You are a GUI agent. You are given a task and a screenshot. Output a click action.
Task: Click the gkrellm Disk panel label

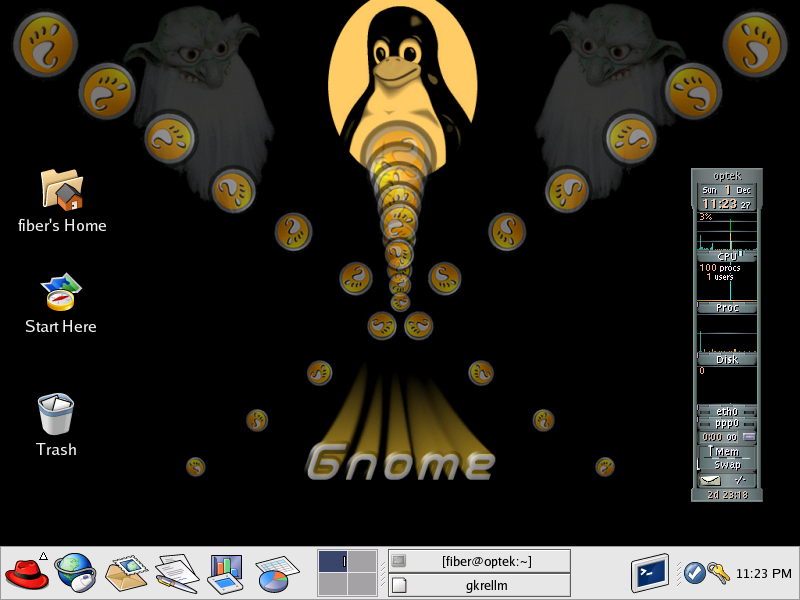727,360
